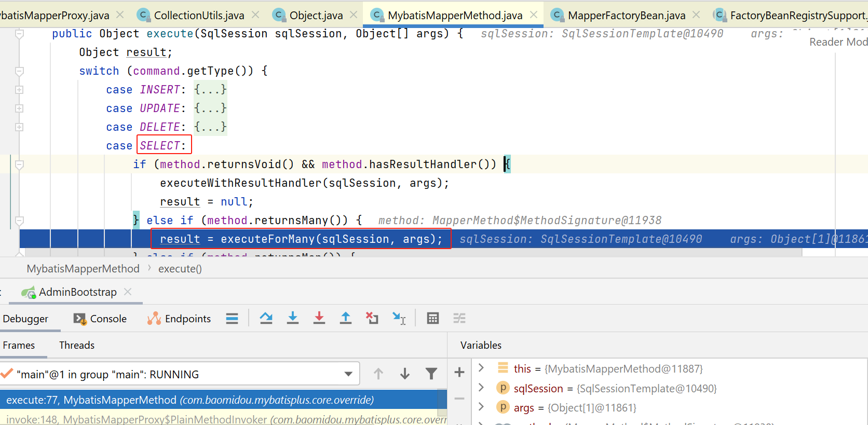
Task: Open the Threads tab
Action: coord(77,345)
